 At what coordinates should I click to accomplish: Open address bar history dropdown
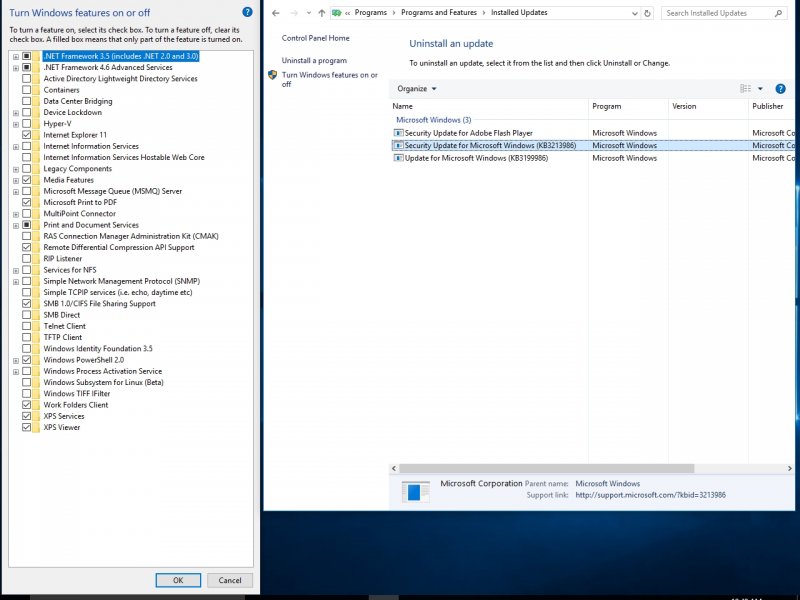(635, 14)
